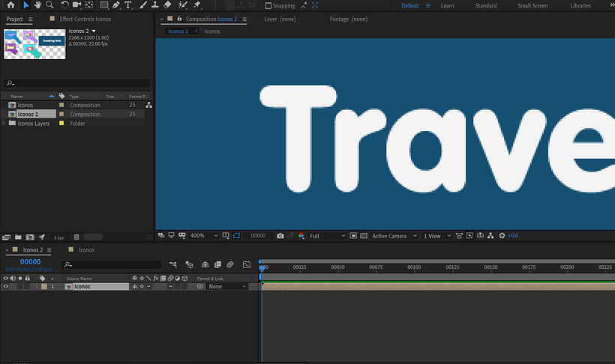
Task: Click the 8 bpc color depth button
Action: tap(58, 237)
